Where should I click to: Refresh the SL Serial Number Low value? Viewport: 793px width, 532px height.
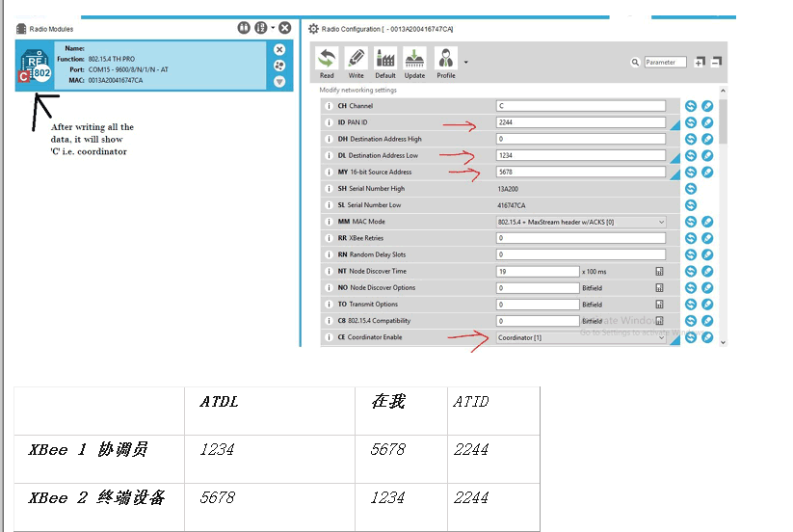(691, 205)
